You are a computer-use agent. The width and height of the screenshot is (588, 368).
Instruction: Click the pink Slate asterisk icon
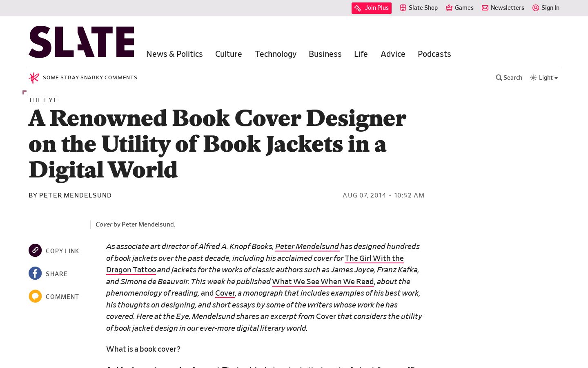coord(34,78)
